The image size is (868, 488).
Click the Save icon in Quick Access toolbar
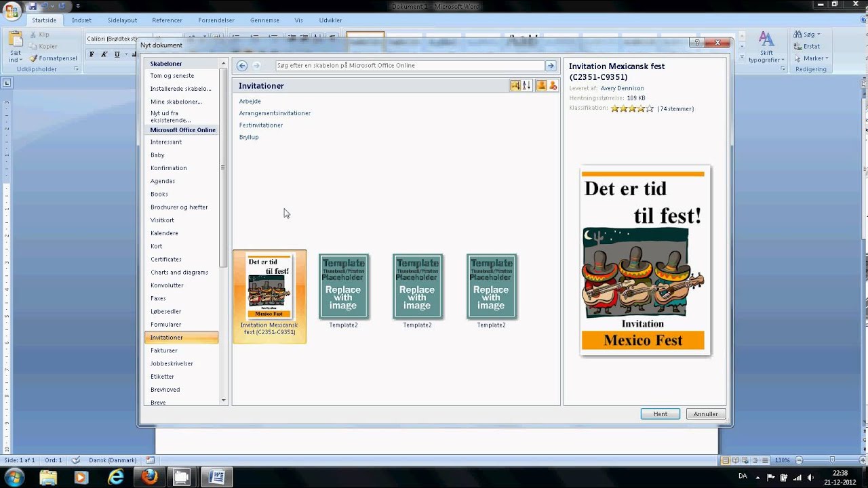(x=32, y=6)
